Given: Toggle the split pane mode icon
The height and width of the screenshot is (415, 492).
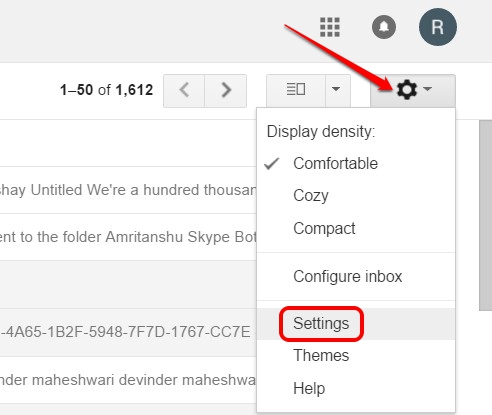Looking at the screenshot, I should (x=296, y=89).
